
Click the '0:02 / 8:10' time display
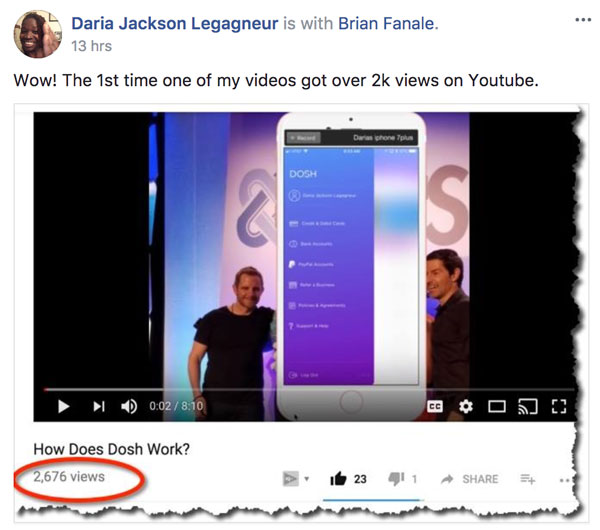pyautogui.click(x=176, y=406)
